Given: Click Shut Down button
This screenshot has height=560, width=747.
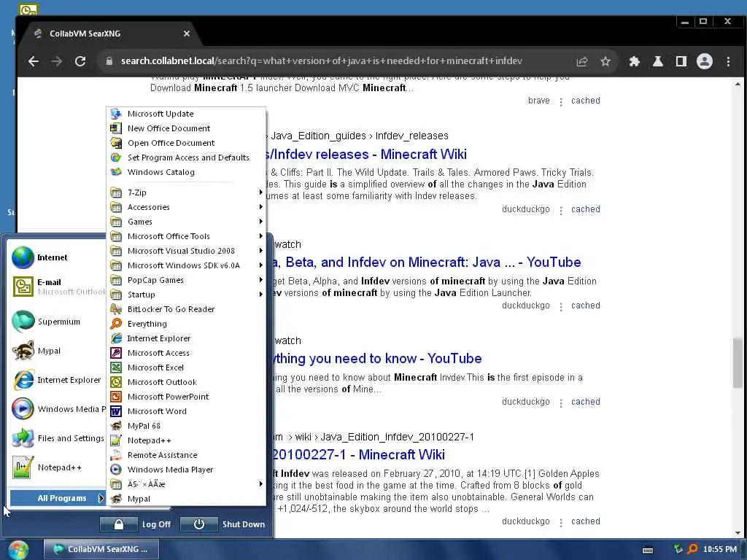Looking at the screenshot, I should 223,524.
